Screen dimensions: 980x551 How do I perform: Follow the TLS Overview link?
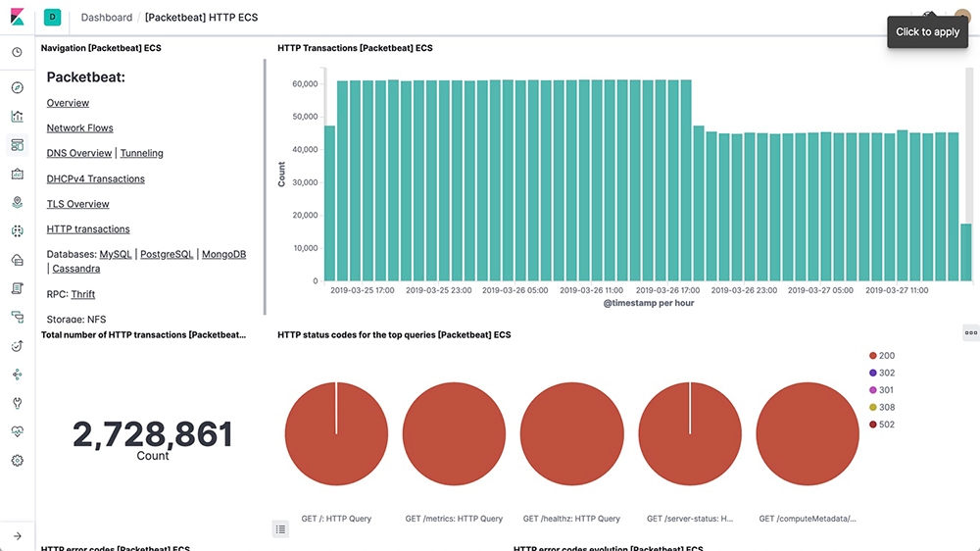pos(77,204)
